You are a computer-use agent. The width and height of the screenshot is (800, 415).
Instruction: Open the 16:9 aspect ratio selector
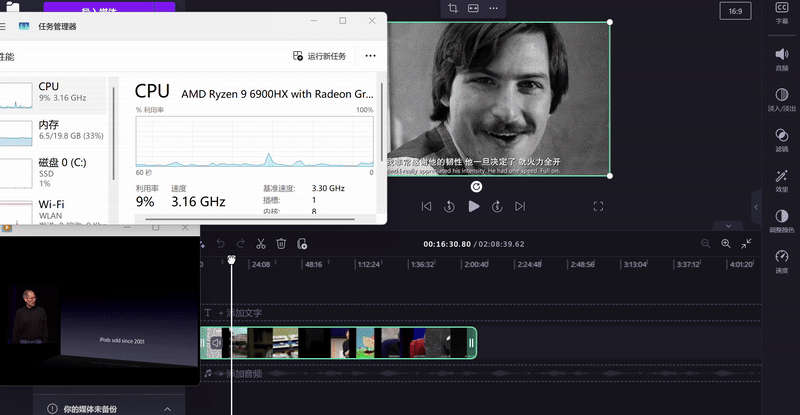(x=735, y=11)
